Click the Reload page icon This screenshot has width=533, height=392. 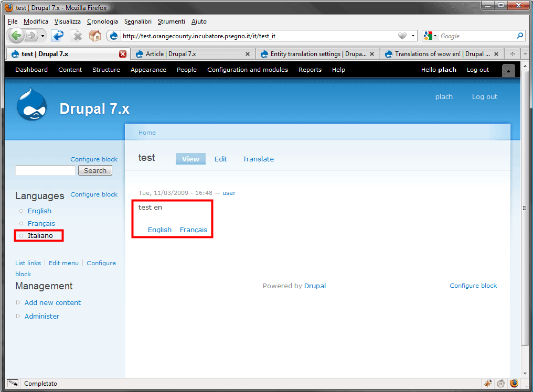coord(58,35)
